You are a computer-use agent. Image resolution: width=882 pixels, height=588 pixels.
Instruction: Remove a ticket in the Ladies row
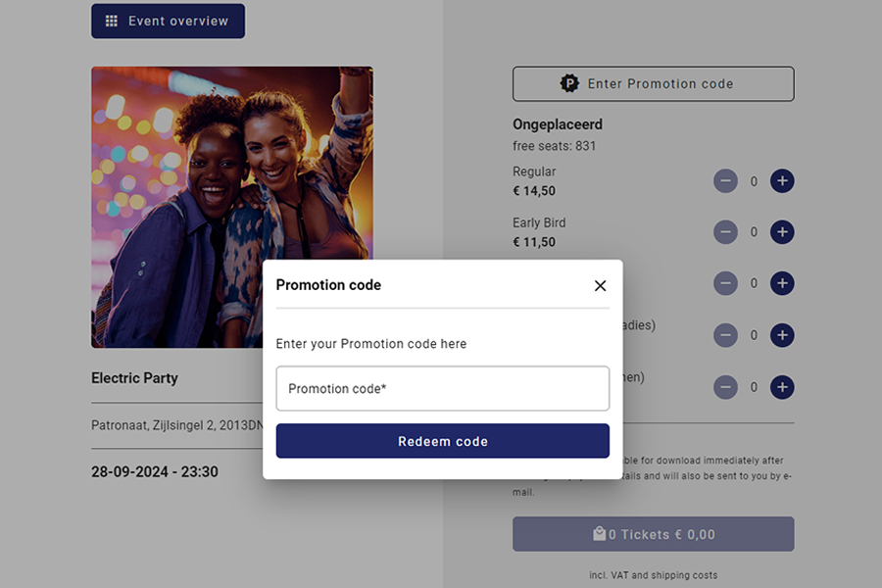coord(725,335)
